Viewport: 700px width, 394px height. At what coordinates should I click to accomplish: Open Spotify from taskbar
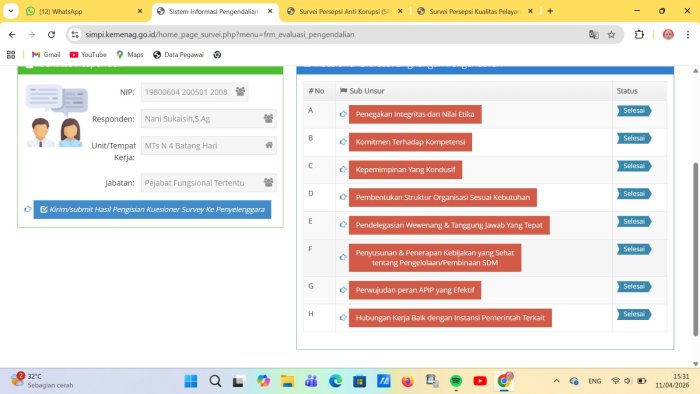pos(456,381)
